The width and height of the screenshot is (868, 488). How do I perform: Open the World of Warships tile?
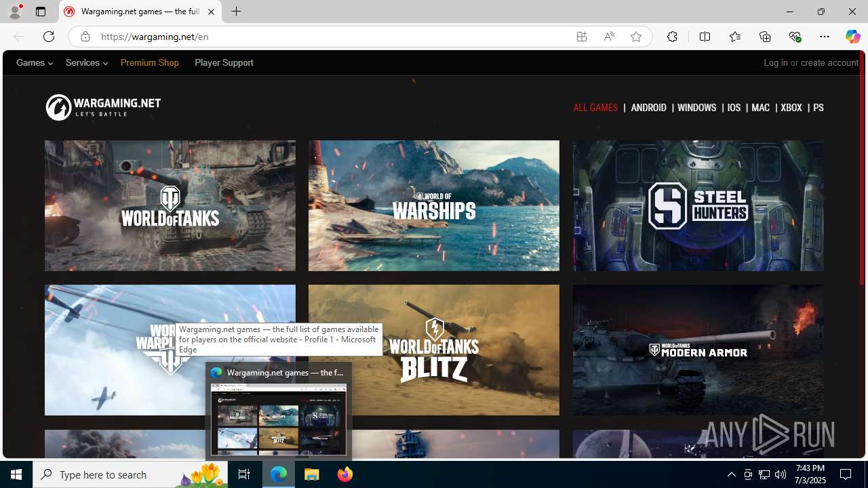434,205
